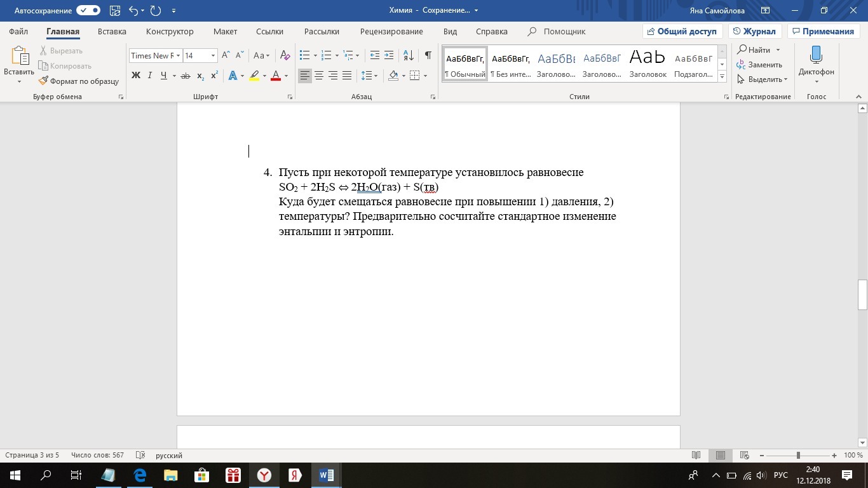The width and height of the screenshot is (868, 488).
Task: Click the Общий доступ (Share) button
Action: pyautogui.click(x=681, y=31)
